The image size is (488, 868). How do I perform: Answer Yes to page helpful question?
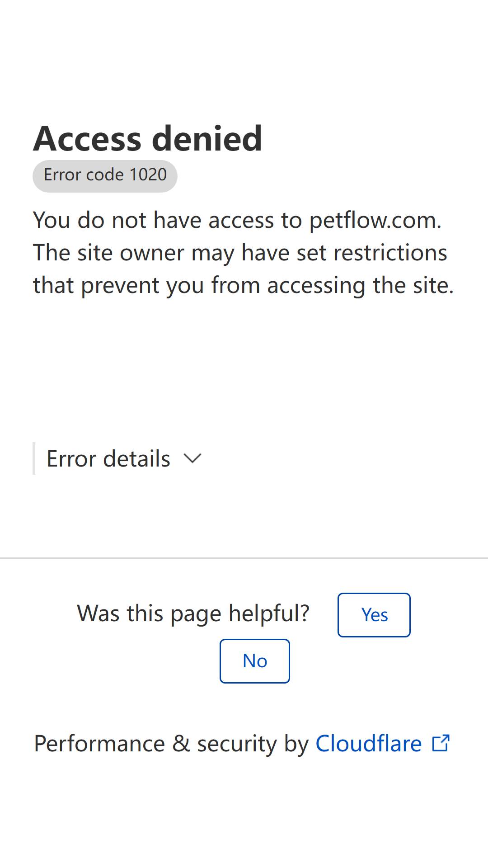[374, 615]
